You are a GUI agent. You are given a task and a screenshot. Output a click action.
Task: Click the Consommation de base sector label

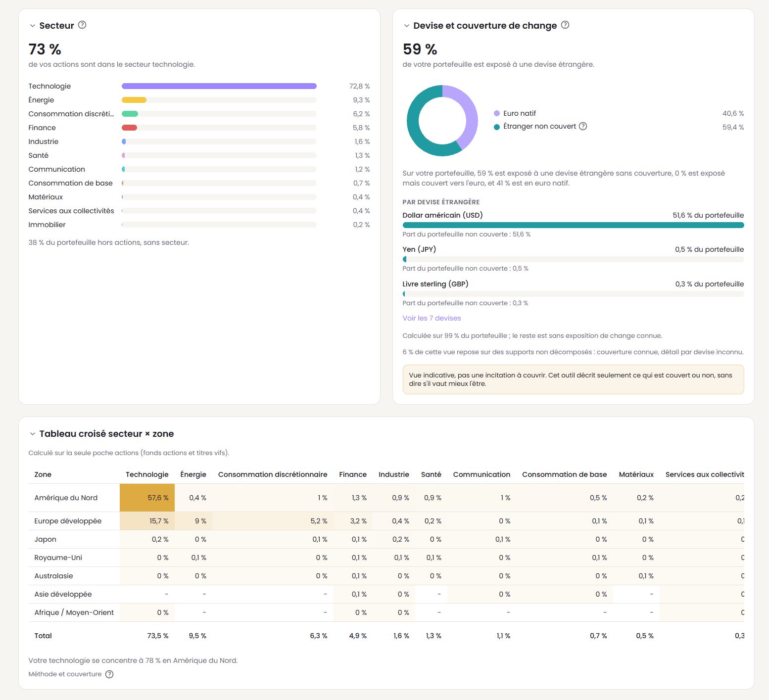[x=71, y=183]
